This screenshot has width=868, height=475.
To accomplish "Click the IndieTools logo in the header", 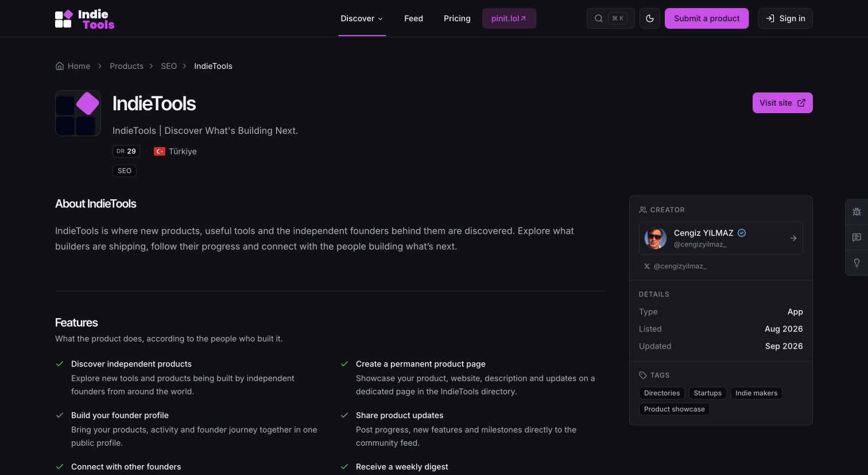I will pyautogui.click(x=84, y=19).
